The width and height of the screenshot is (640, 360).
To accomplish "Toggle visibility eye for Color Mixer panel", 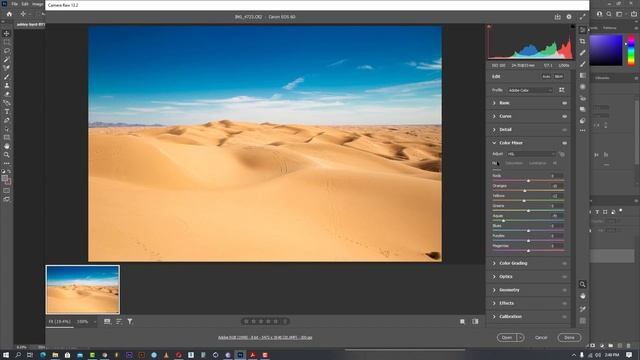I will [x=564, y=143].
